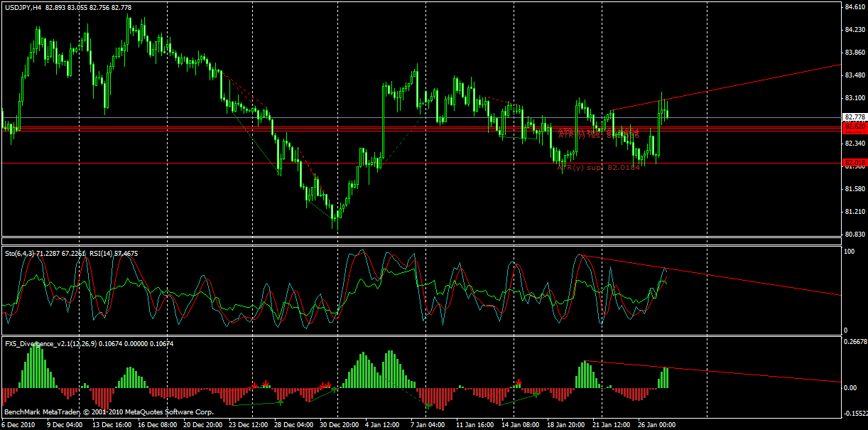Image resolution: width=868 pixels, height=430 pixels.
Task: Click the 82.340 price scale label
Action: (x=855, y=144)
